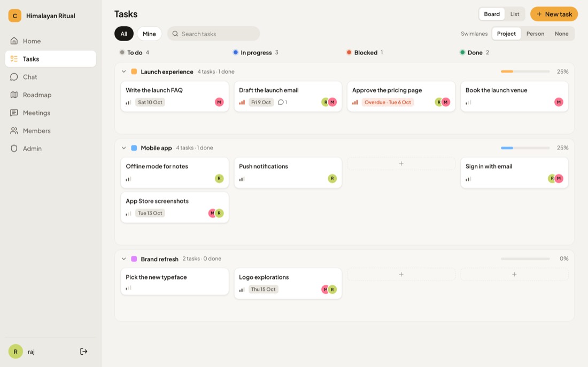Add a task to Mobile app Blocked column
This screenshot has width=588, height=367.
point(401,164)
